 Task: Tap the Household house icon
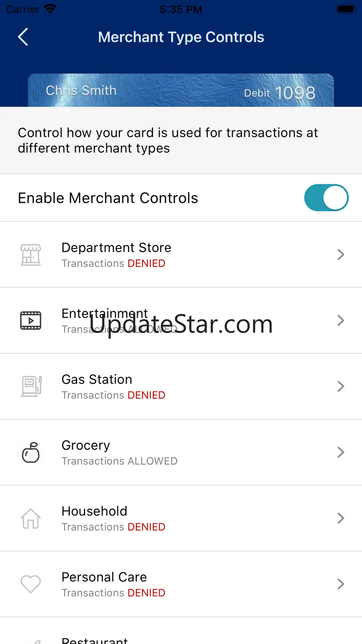(31, 518)
